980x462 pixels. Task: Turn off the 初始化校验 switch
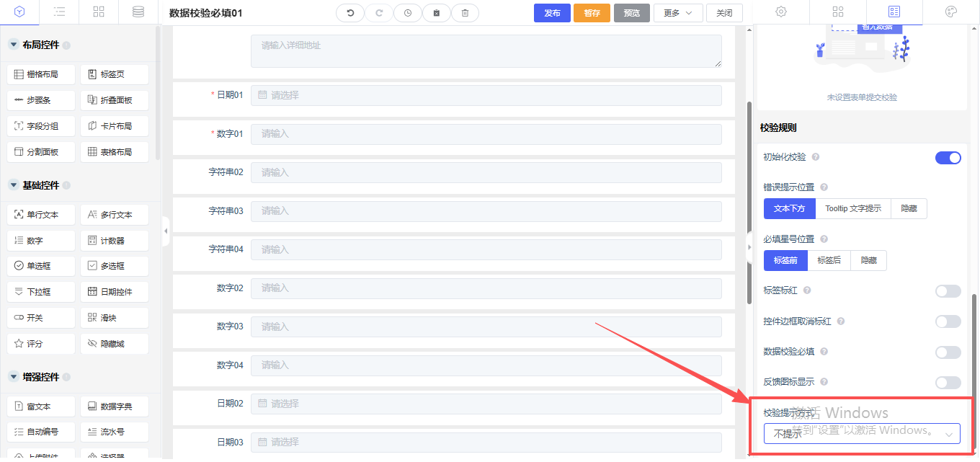pos(948,158)
